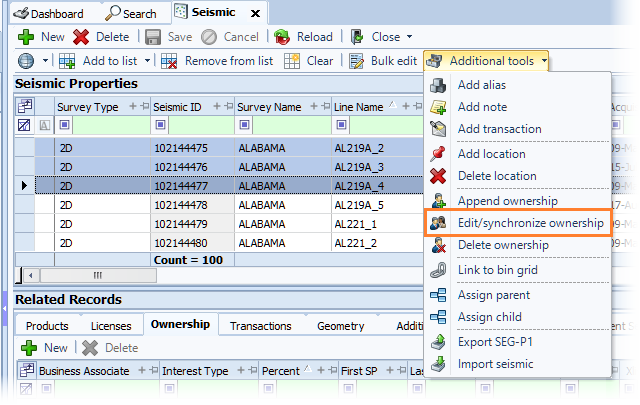Click the Link to bin grid paperclip icon
The height and width of the screenshot is (405, 640).
438,270
